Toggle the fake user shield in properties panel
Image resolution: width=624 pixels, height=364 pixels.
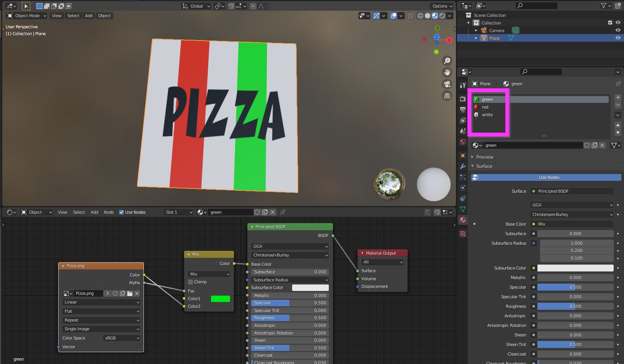[x=586, y=145]
